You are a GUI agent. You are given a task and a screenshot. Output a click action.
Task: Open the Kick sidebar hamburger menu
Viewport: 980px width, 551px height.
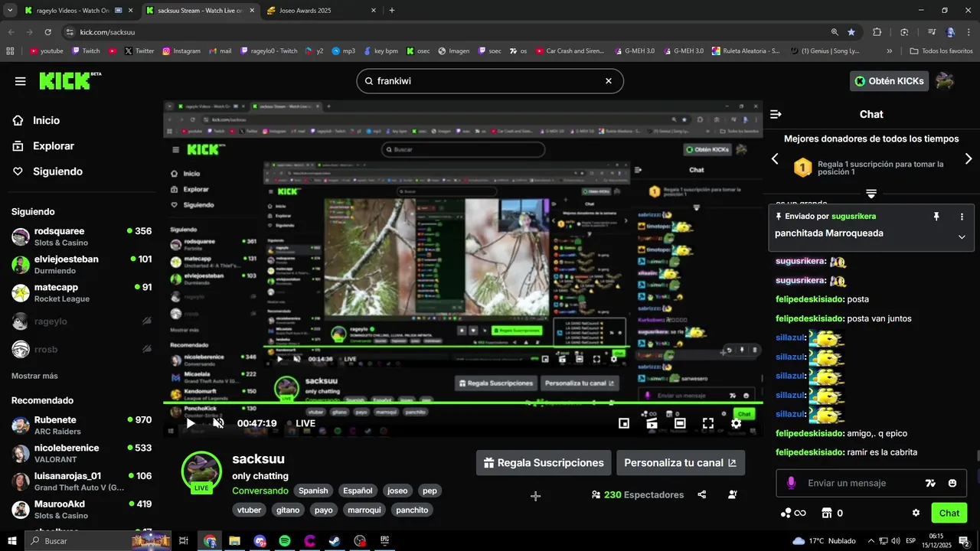coord(20,81)
